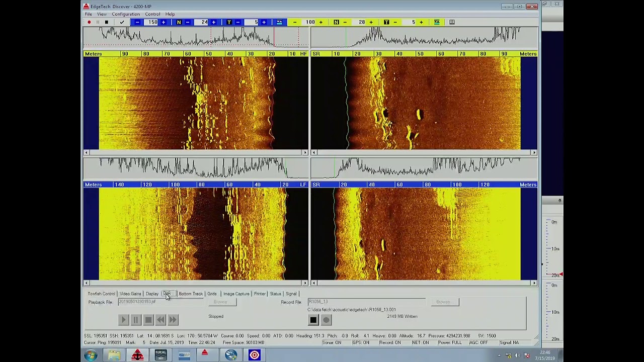
Task: Click the red-blue target taskbar icon
Action: tap(254, 355)
